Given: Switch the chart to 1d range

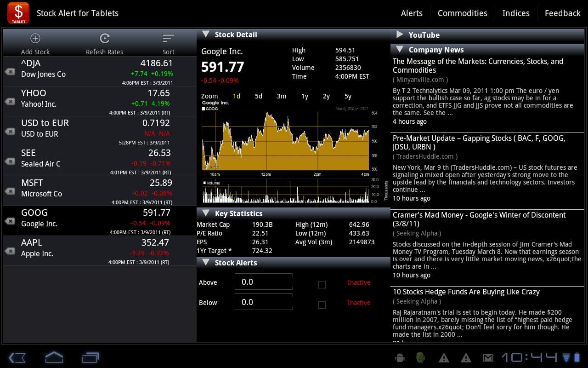Looking at the screenshot, I should pyautogui.click(x=237, y=96).
